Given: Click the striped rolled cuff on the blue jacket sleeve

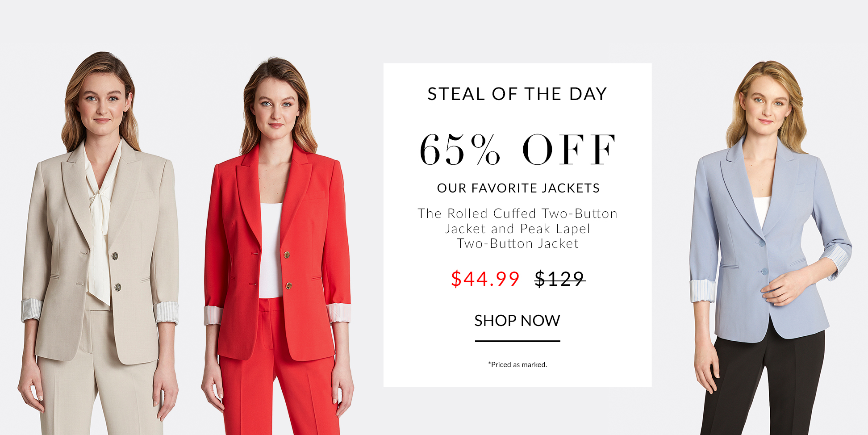Looking at the screenshot, I should pos(702,291).
